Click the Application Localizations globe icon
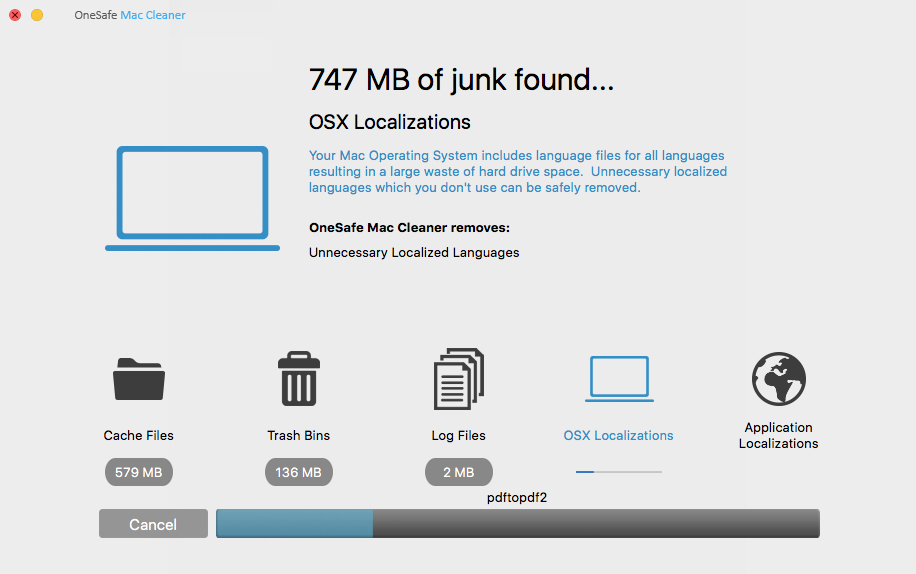The height and width of the screenshot is (574, 916). [x=779, y=379]
